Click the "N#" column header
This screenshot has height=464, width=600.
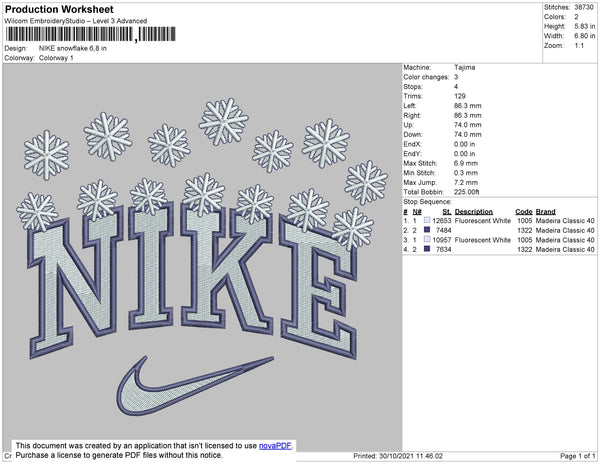(x=417, y=212)
